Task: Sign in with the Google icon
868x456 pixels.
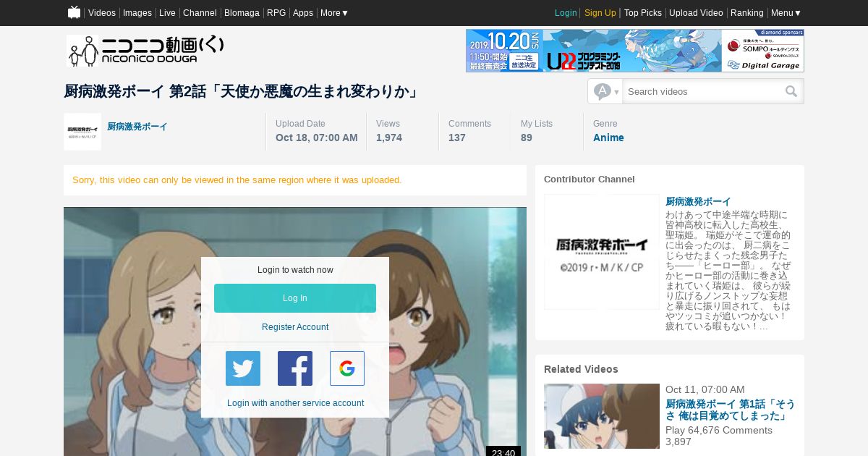Action: point(347,368)
